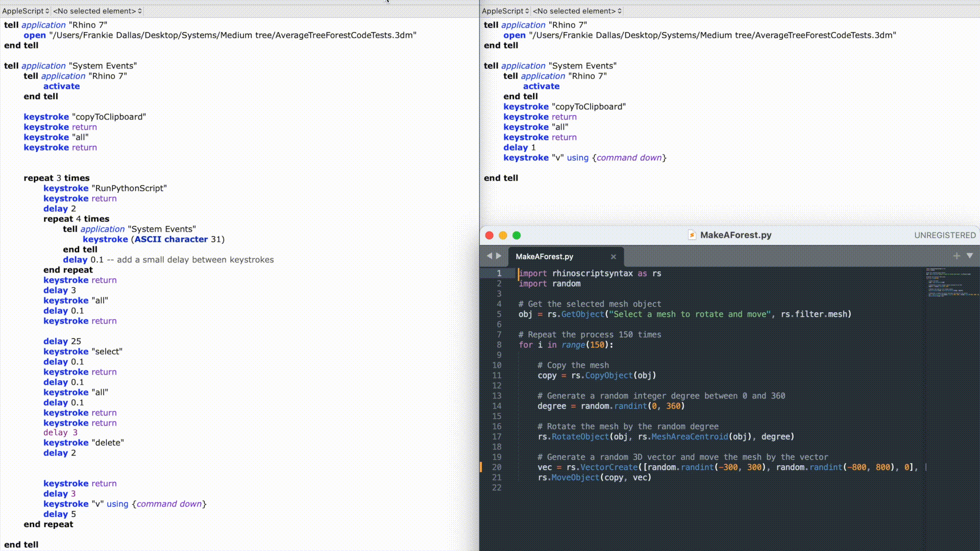This screenshot has width=980, height=551.
Task: Click the Sublime file icon beside MakeAForest.py title
Action: [x=692, y=235]
